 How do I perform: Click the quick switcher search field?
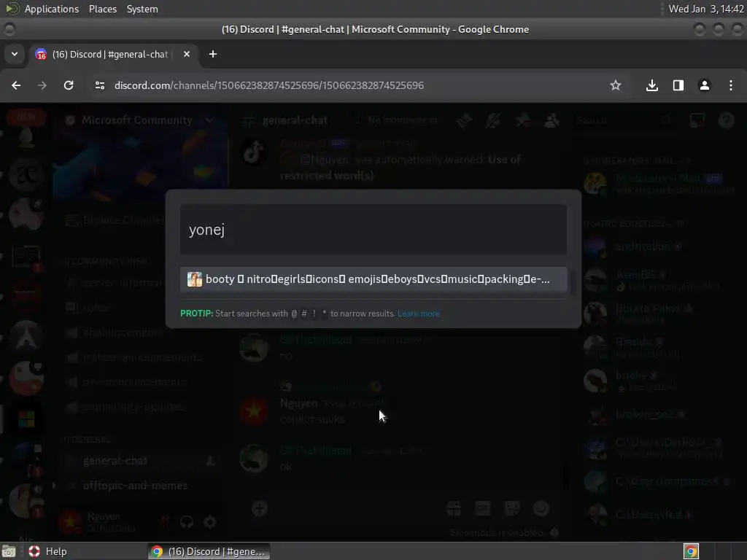click(373, 230)
